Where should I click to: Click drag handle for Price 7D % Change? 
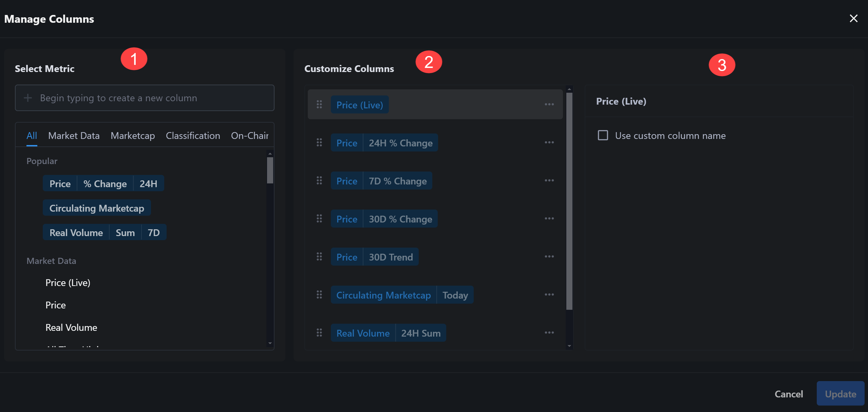point(319,181)
